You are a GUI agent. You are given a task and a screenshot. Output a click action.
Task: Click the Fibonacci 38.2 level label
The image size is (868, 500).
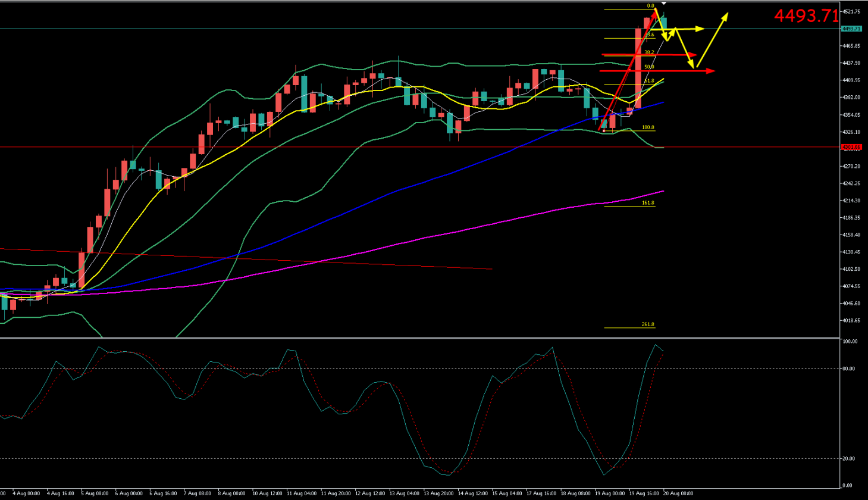click(649, 52)
